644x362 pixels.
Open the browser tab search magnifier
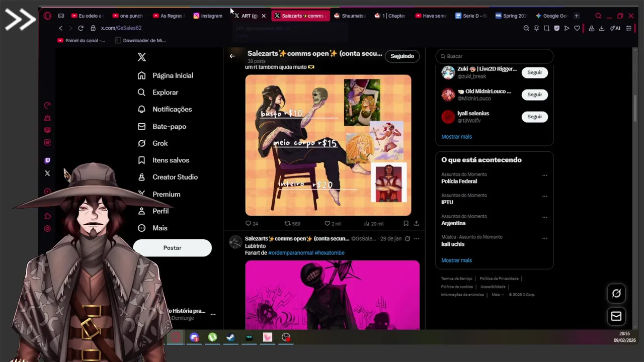coord(598,16)
